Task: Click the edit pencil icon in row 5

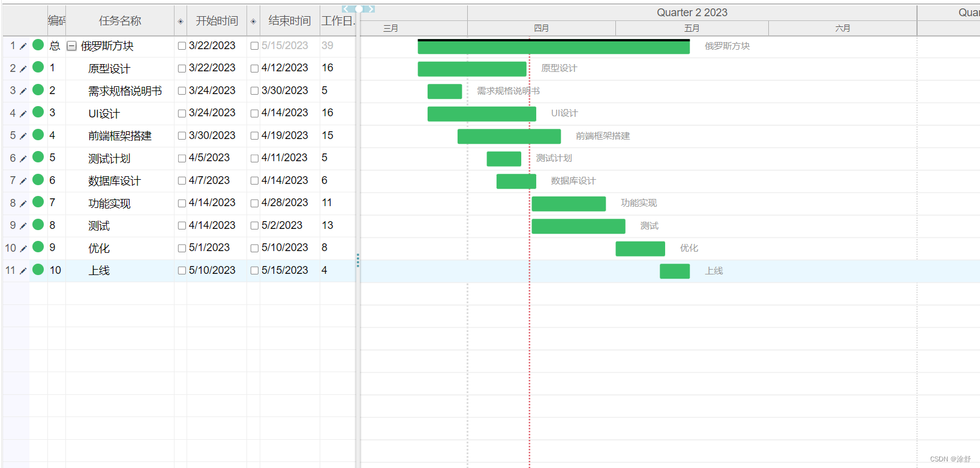Action: pos(23,136)
